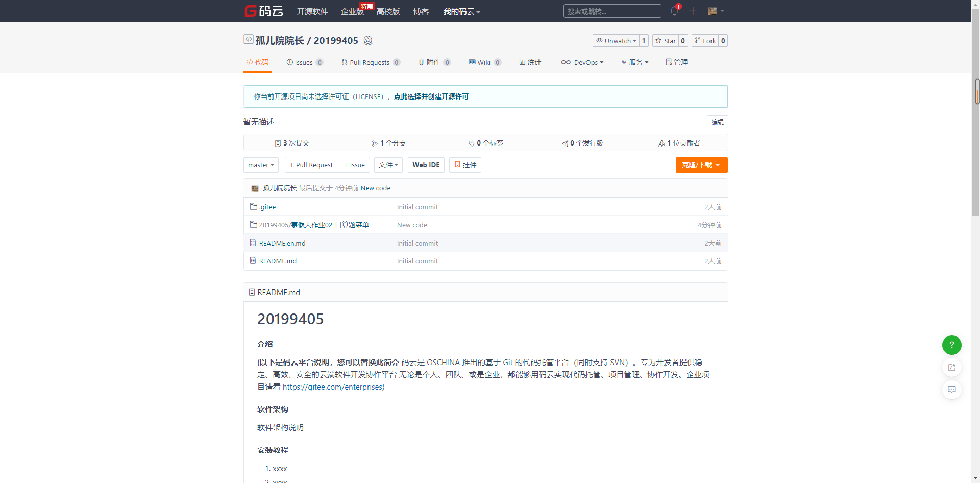Click the repository badge icon beside 20199405
The width and height of the screenshot is (980, 483).
(368, 41)
